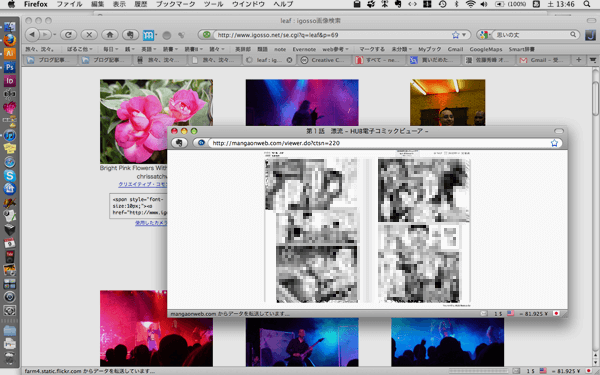The height and width of the screenshot is (375, 600).
Task: Open the ファイル menu
Action: 69,4
